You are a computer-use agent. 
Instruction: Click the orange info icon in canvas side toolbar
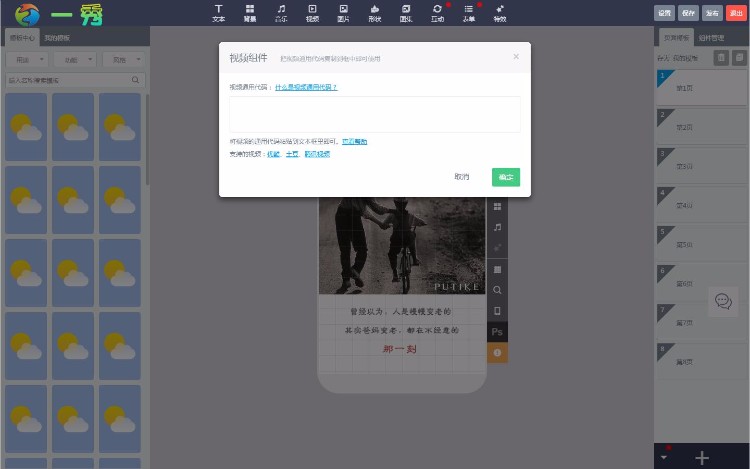coord(497,353)
